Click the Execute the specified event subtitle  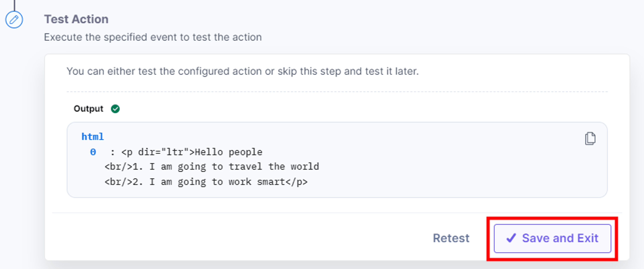153,37
